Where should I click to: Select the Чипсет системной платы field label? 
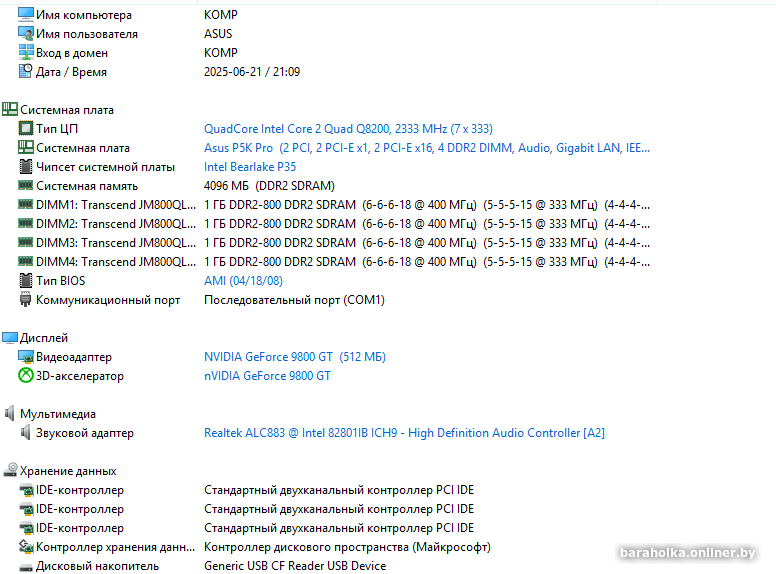pyautogui.click(x=105, y=167)
